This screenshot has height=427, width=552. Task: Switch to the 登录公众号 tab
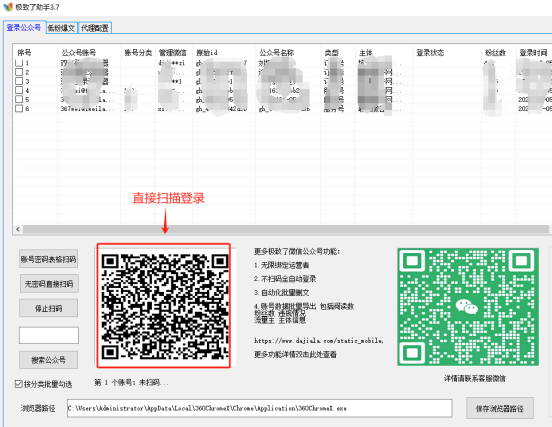click(24, 27)
